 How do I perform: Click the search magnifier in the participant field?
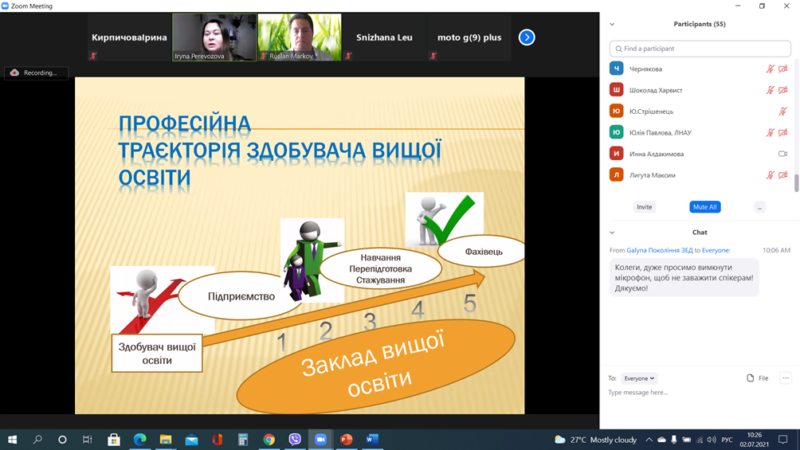tap(618, 48)
